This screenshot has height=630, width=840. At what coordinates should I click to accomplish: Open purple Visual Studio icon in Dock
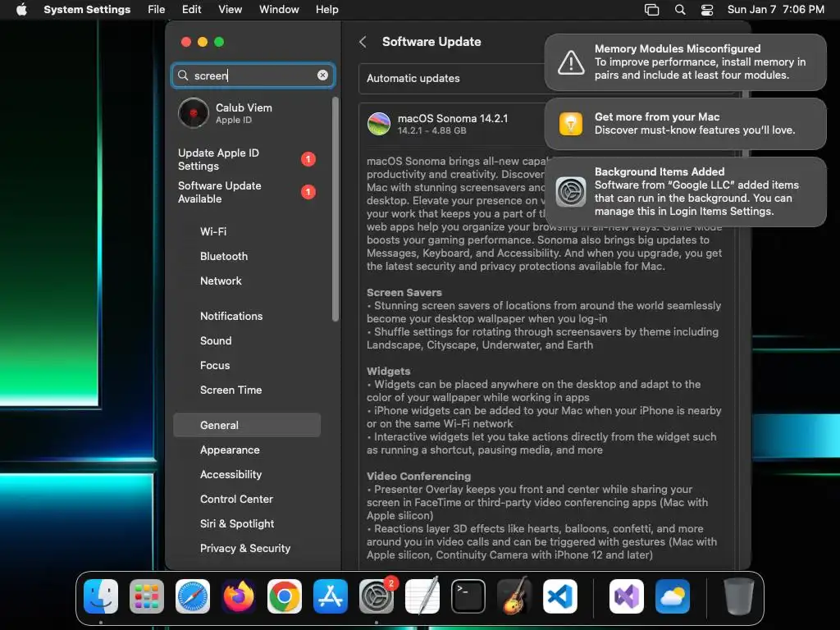pos(626,596)
